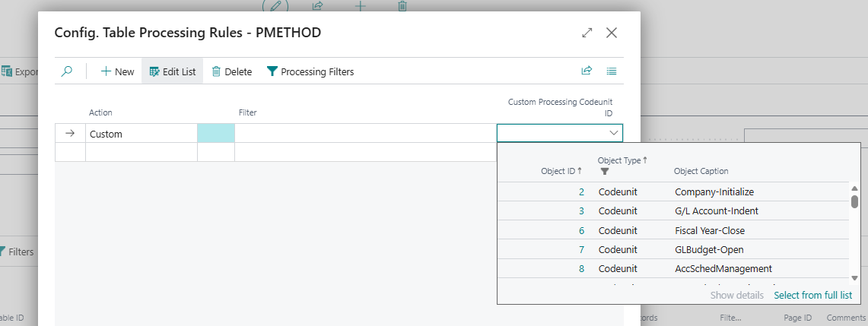Toggle Edit List mode
868x326 pixels.
(x=173, y=71)
